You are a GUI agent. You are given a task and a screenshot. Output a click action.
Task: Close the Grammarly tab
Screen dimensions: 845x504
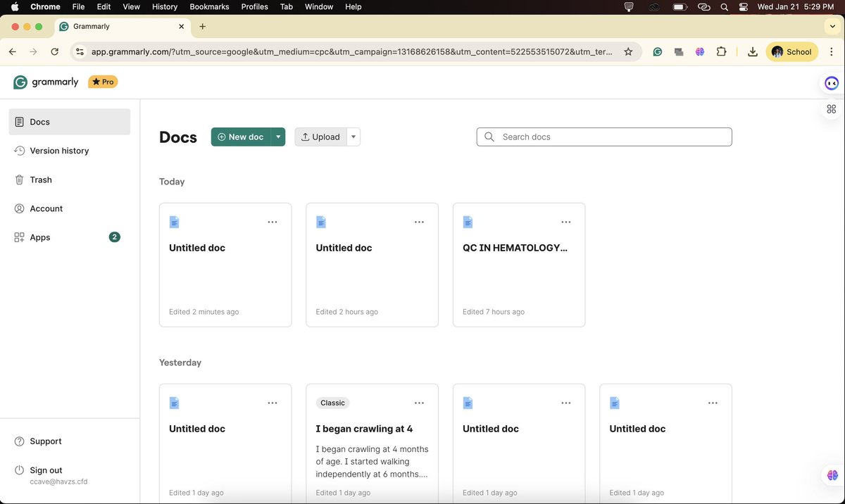tap(181, 27)
